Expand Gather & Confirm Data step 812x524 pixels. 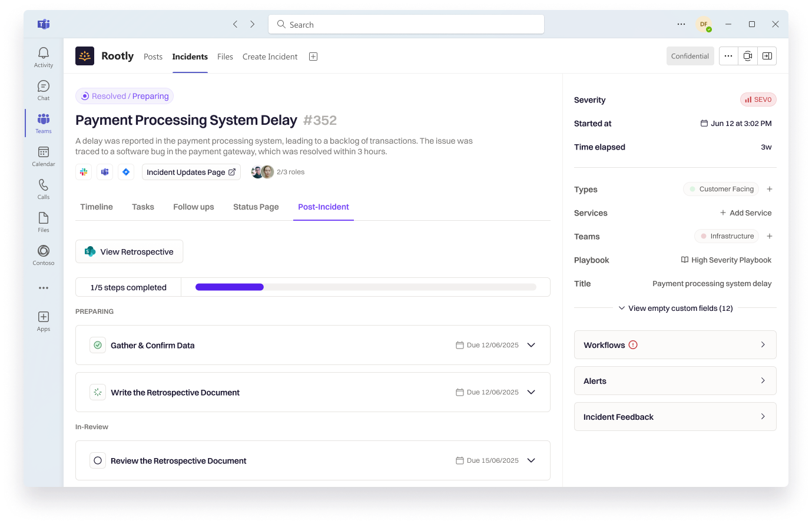pos(531,345)
